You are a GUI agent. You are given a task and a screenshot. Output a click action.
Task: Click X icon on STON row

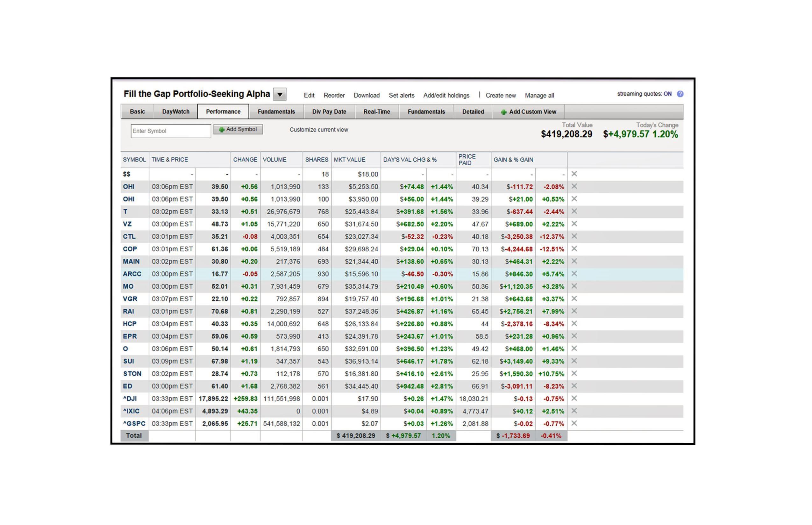pyautogui.click(x=574, y=374)
